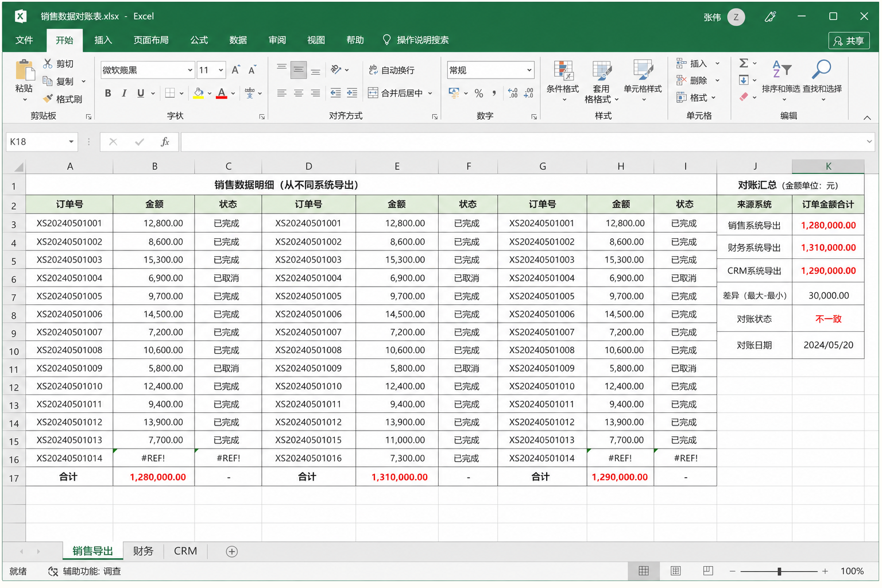Switch to Page Layout view in status bar
Image resolution: width=882 pixels, height=588 pixels.
[x=676, y=571]
